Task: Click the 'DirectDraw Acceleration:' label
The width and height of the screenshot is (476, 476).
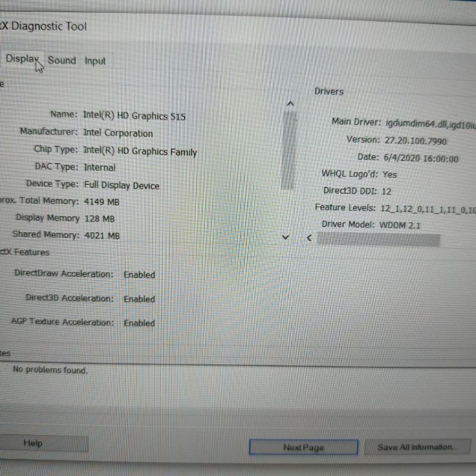Action: (x=64, y=273)
